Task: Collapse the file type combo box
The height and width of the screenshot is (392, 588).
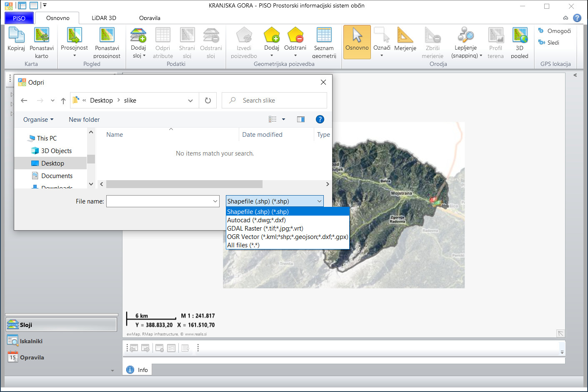Action: pyautogui.click(x=319, y=201)
